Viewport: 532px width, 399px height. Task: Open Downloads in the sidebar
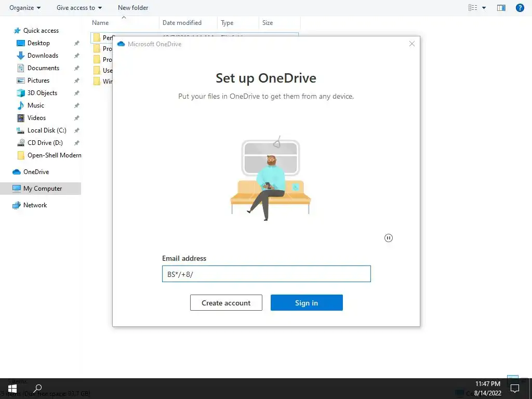pos(43,55)
